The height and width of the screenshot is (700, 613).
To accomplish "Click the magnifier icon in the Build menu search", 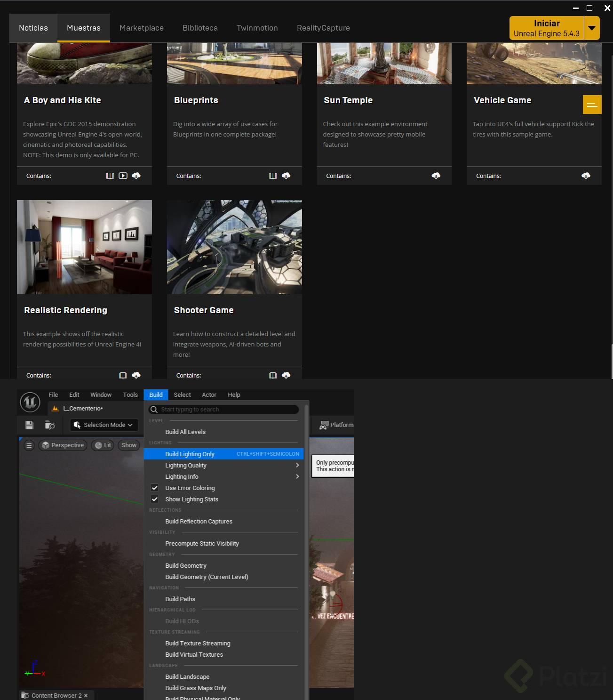I will [x=154, y=410].
